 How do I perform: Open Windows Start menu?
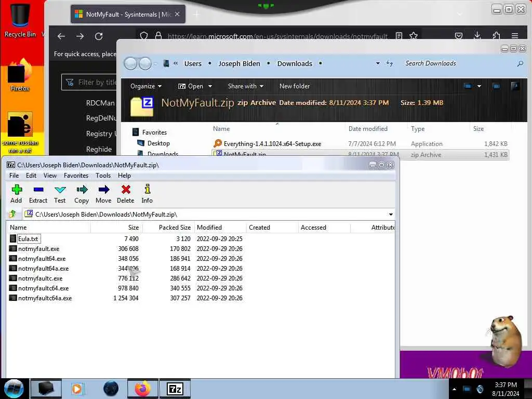point(14,389)
